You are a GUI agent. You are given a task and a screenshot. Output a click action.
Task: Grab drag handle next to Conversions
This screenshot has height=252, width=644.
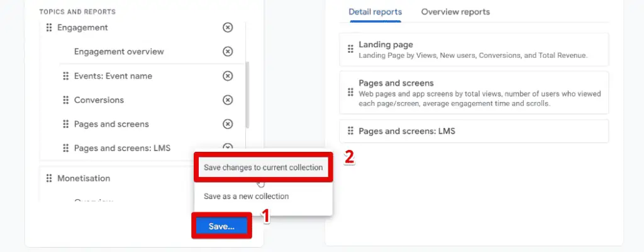point(65,100)
